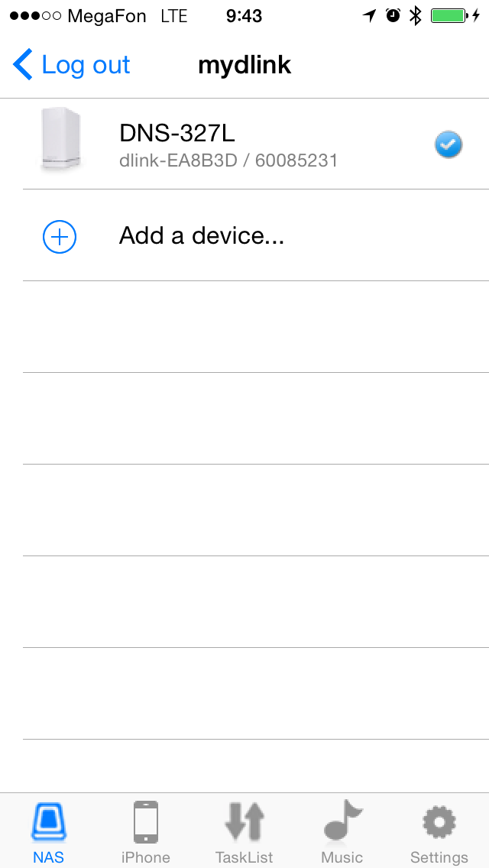Tap the back chevron beside Log out
Viewport: 489px width, 868px height.
click(x=23, y=65)
